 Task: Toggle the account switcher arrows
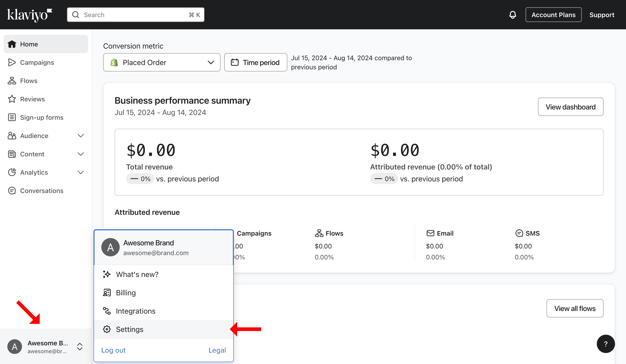(80, 347)
